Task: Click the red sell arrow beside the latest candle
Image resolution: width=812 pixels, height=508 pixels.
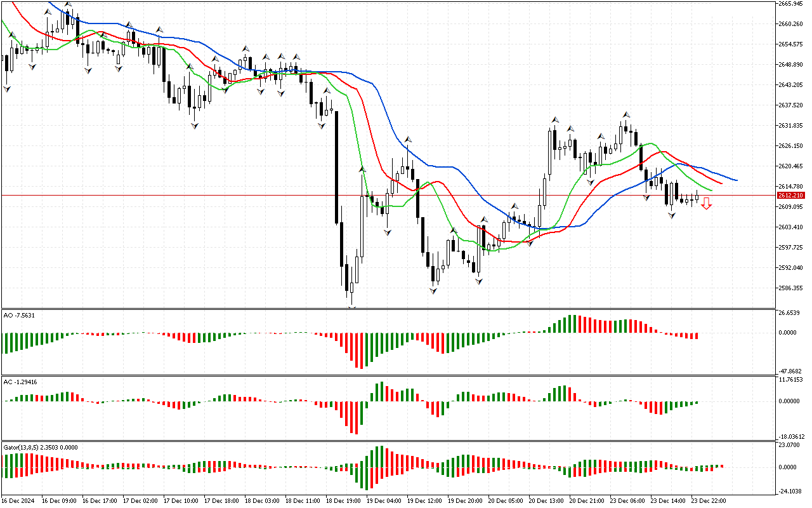Action: click(x=706, y=203)
